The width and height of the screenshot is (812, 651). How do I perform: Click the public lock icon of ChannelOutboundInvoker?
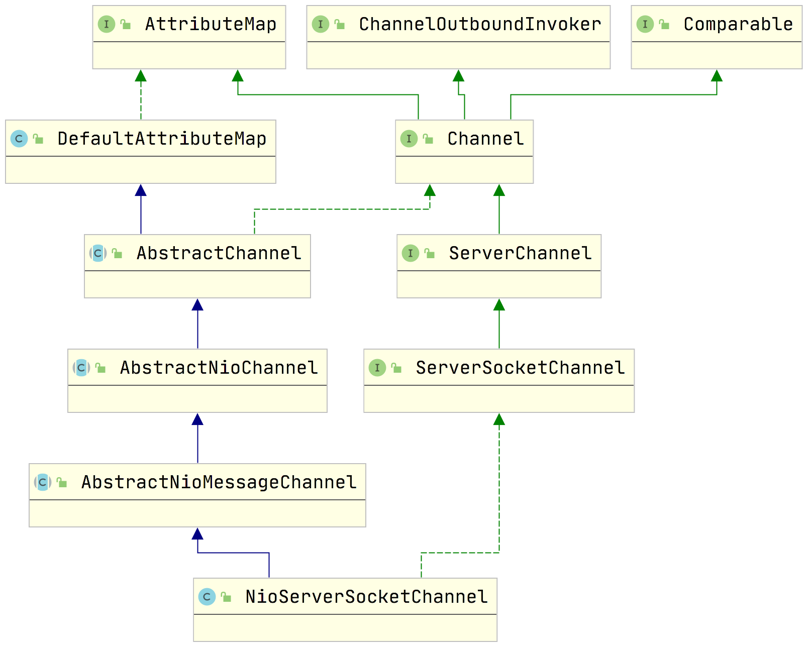(x=340, y=24)
